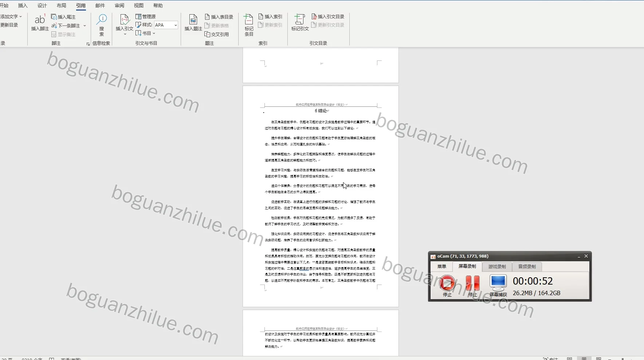The height and width of the screenshot is (360, 644).
Task: Open the 布局 (Layout) ribbon tab
Action: coord(62,5)
